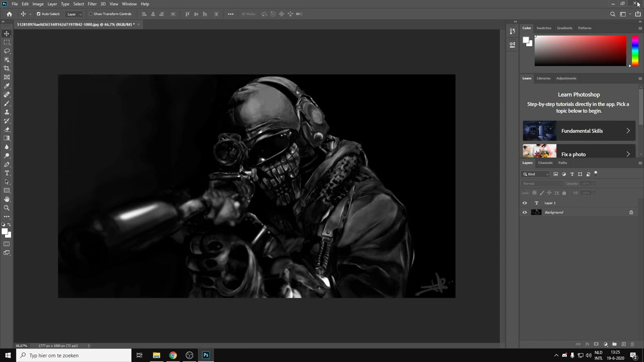Switch to the Swatches tab
The image size is (644, 362).
point(544,28)
